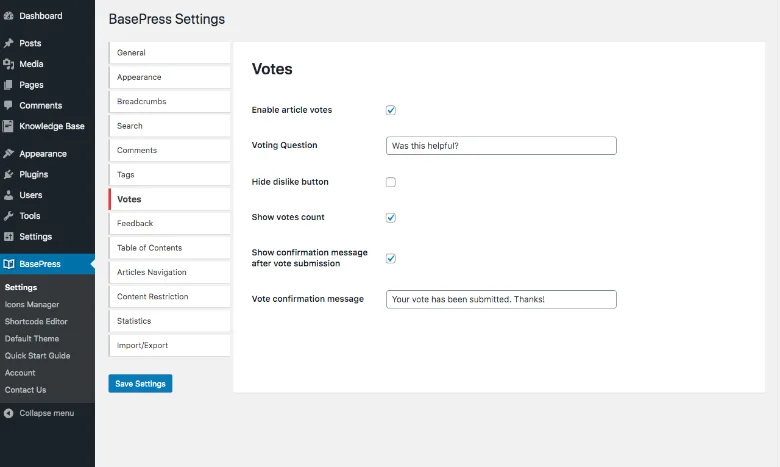Open the Articles Navigation tab
This screenshot has width=780, height=467.
click(170, 272)
